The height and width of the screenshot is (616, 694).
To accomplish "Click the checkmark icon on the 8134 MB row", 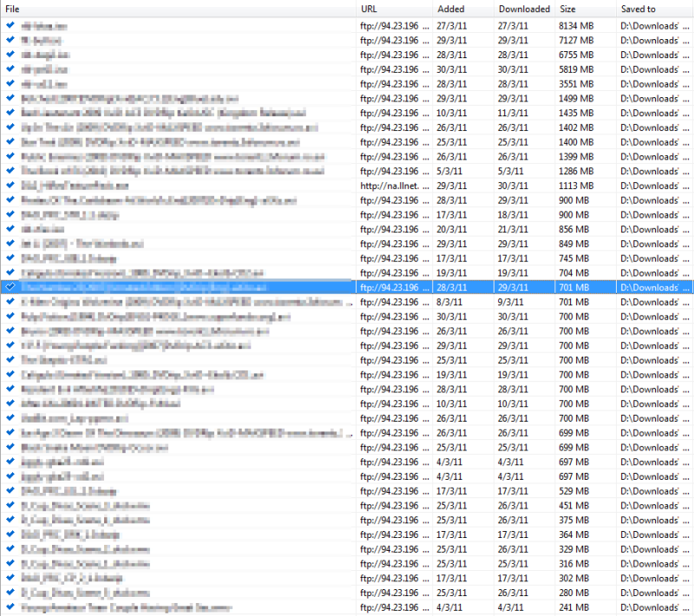I will click(10, 26).
